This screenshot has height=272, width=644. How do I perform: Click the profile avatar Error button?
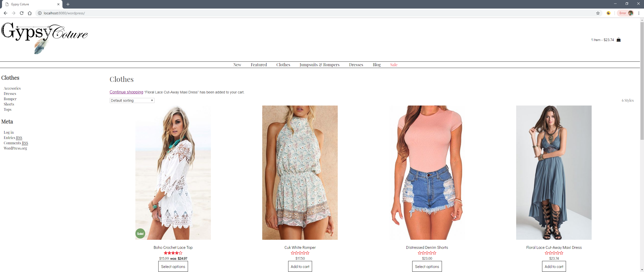[626, 13]
